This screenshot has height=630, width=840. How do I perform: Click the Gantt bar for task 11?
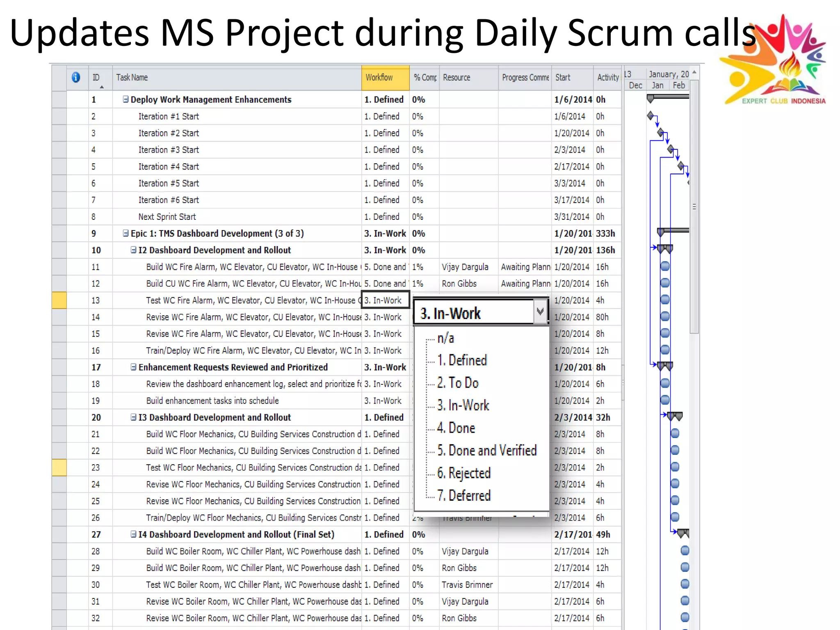(665, 267)
